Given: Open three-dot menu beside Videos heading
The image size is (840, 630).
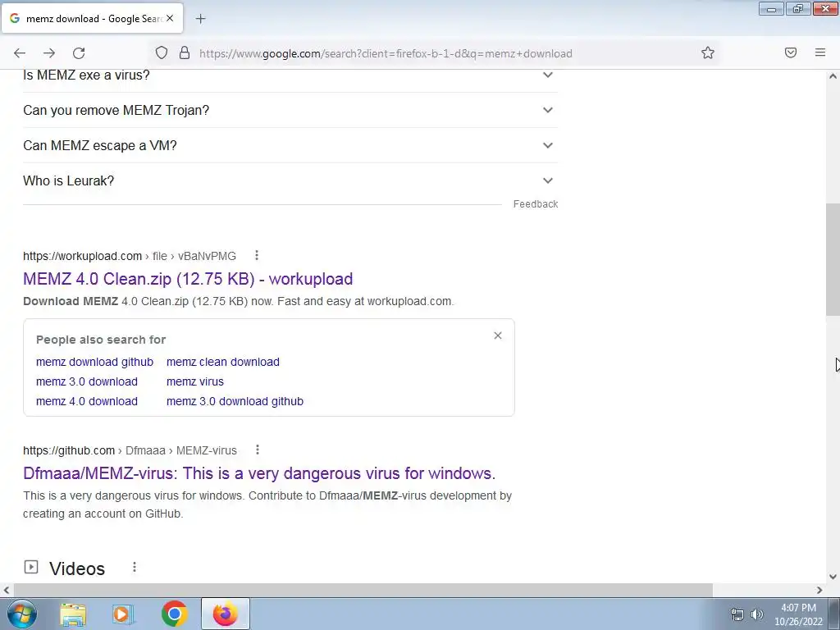Looking at the screenshot, I should [135, 567].
